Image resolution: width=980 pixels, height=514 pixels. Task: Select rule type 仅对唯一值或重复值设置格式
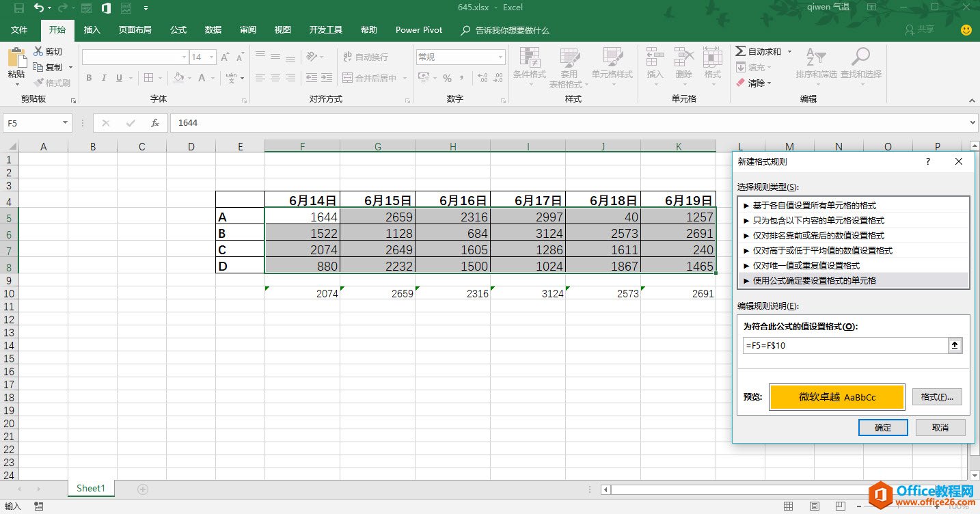854,265
